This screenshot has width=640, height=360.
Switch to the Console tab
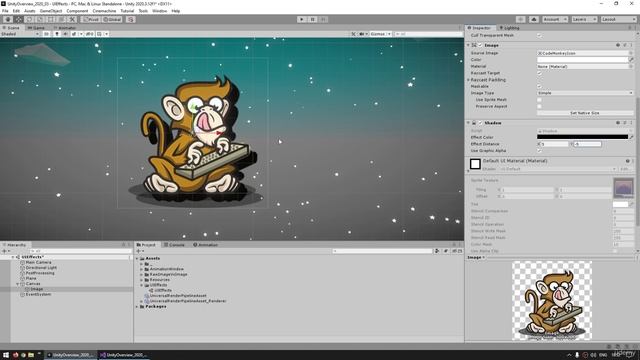pos(174,245)
